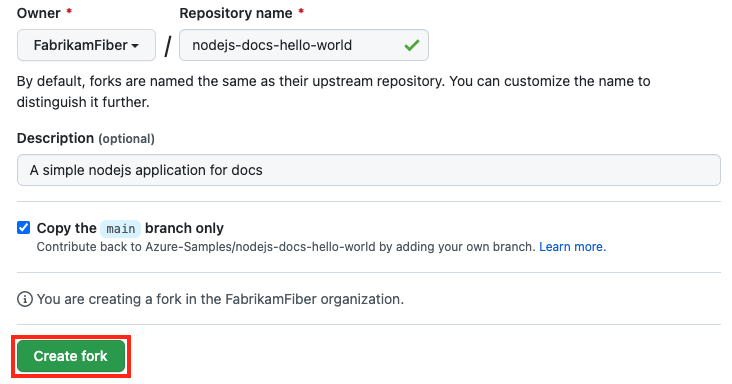The image size is (732, 384).
Task: Click the Create fork button
Action: pyautogui.click(x=71, y=356)
